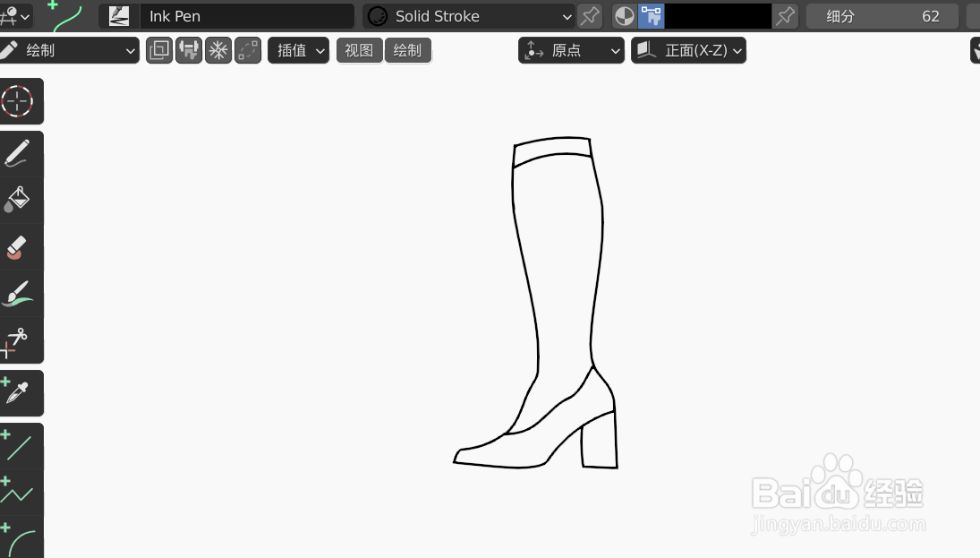The width and height of the screenshot is (980, 558).
Task: Switch to Vertex Color mode
Action: (651, 16)
